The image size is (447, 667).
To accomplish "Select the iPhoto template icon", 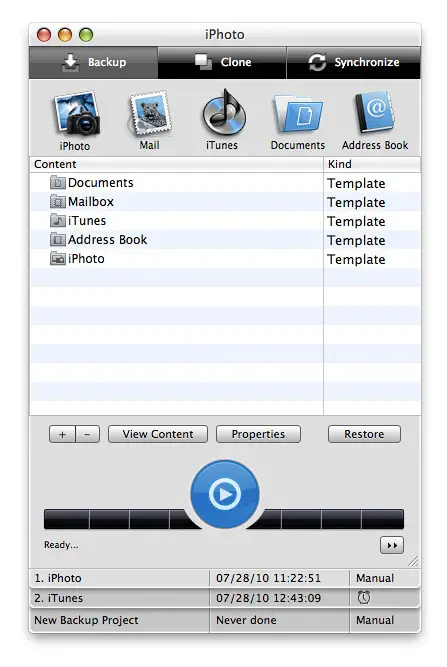I will [x=76, y=114].
